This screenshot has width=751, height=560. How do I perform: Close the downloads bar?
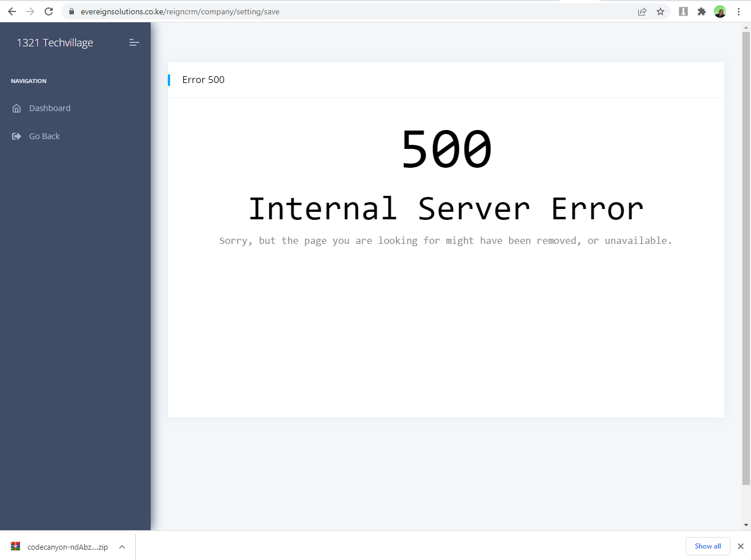740,546
